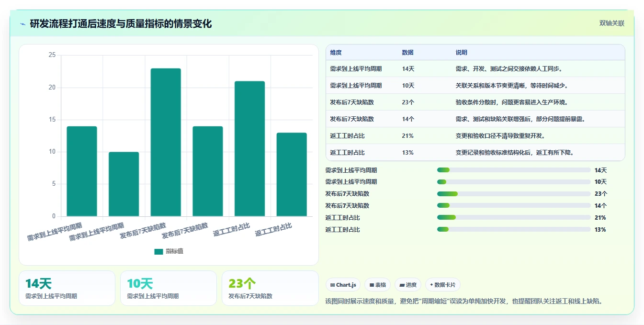Image resolution: width=644 pixels, height=325 pixels.
Task: Click the chart bar at value 13
Action: [x=292, y=175]
